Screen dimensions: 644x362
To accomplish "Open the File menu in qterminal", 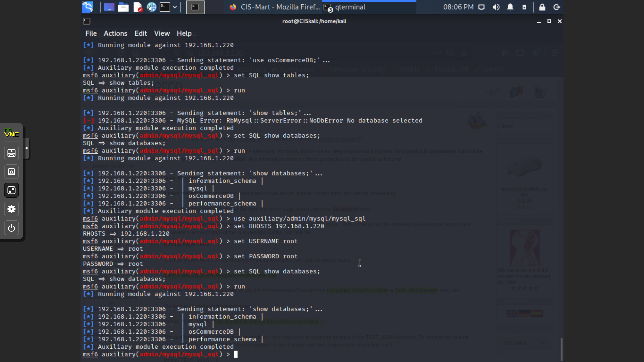I will pyautogui.click(x=91, y=34).
